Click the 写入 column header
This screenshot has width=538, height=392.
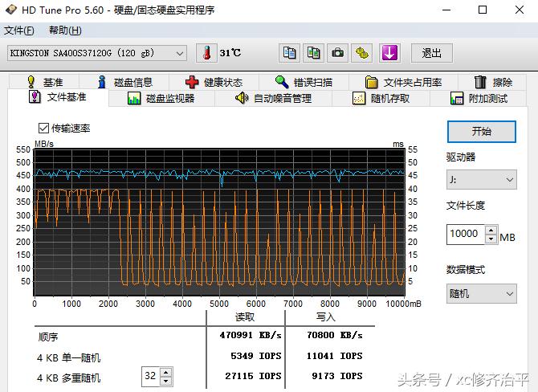click(326, 316)
